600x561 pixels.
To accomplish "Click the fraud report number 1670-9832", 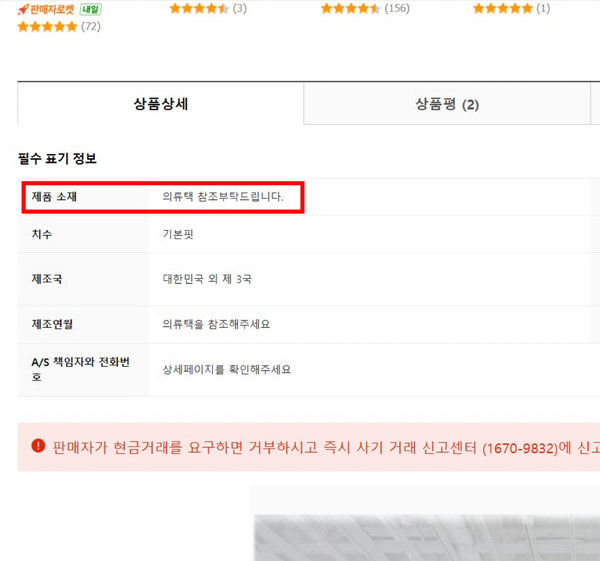I will (520, 447).
